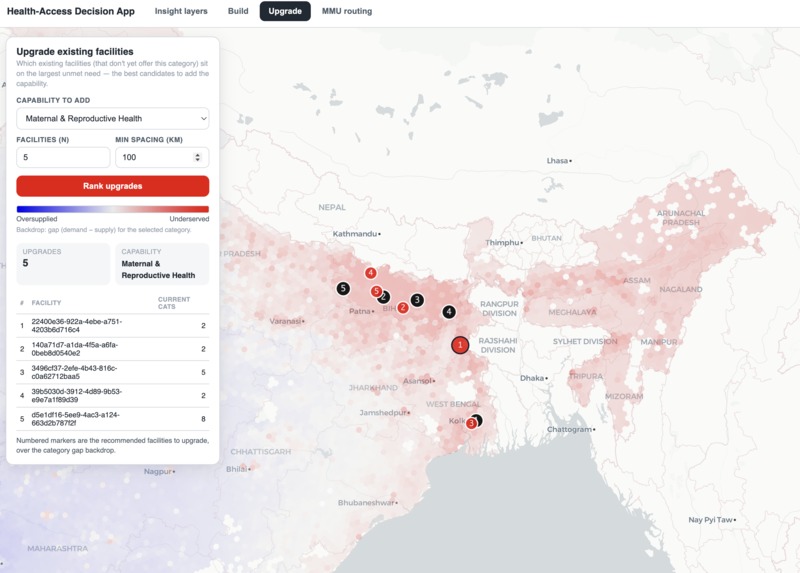Click the Jamshedpur city label
Image resolution: width=800 pixels, height=573 pixels.
(383, 412)
